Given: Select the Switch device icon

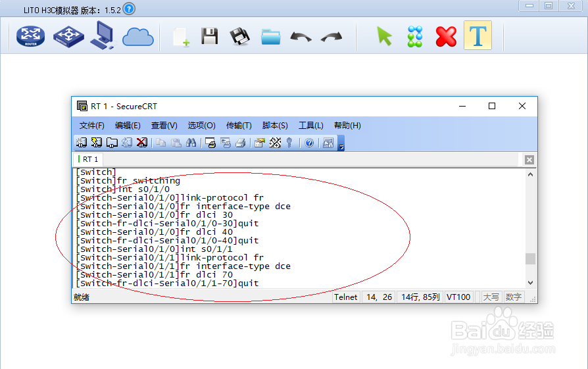Looking at the screenshot, I should (x=68, y=36).
